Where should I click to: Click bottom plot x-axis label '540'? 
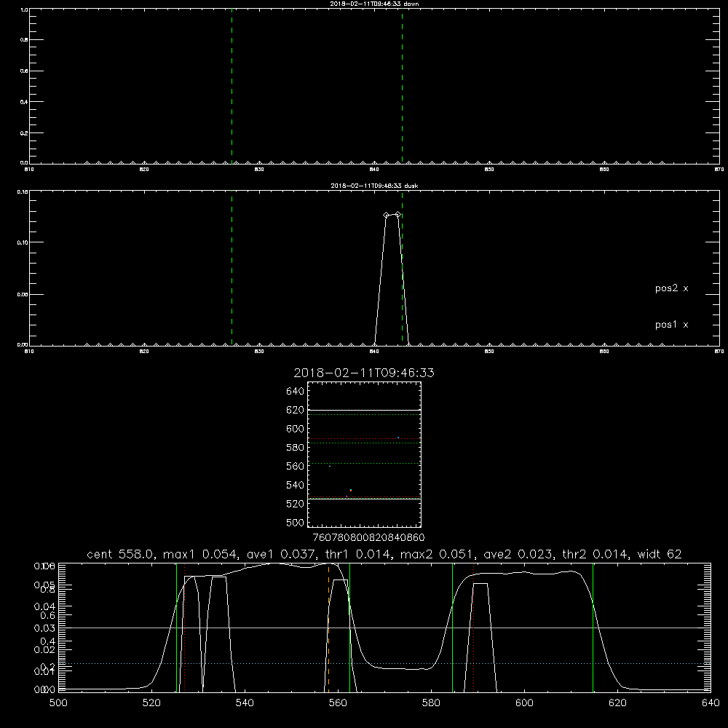(245, 703)
